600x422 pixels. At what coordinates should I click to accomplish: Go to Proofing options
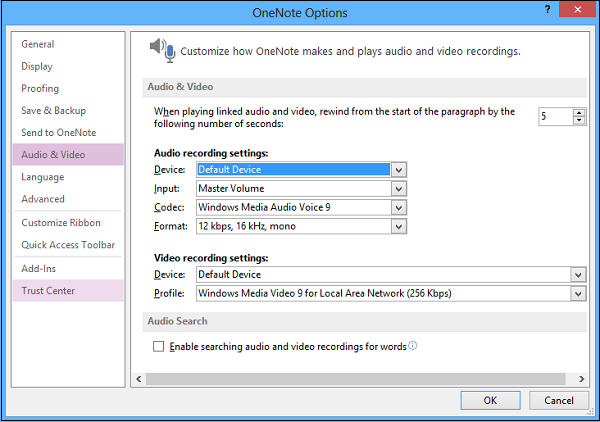pyautogui.click(x=68, y=88)
